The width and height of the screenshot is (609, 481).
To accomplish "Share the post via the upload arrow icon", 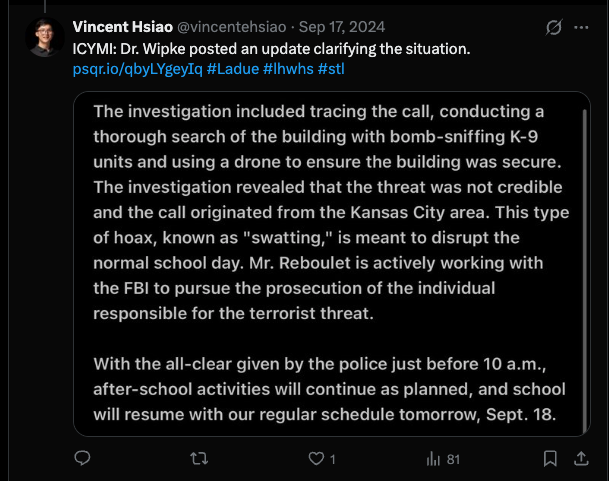I will tap(580, 459).
